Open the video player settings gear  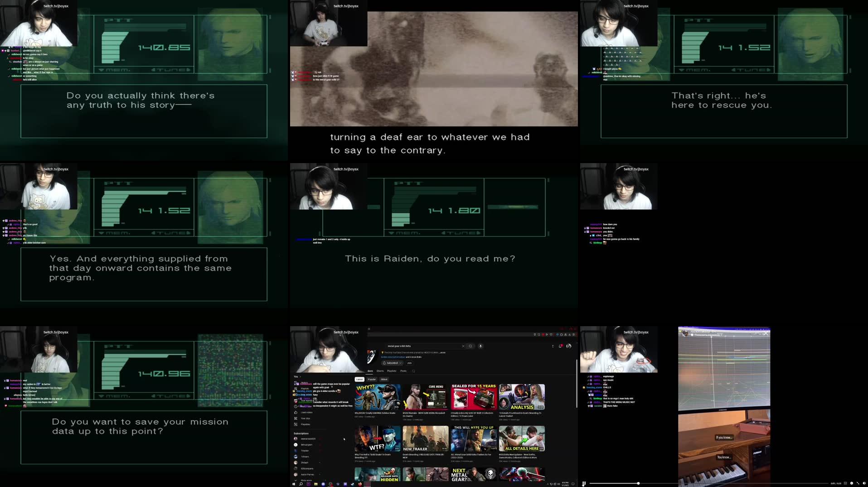852,483
